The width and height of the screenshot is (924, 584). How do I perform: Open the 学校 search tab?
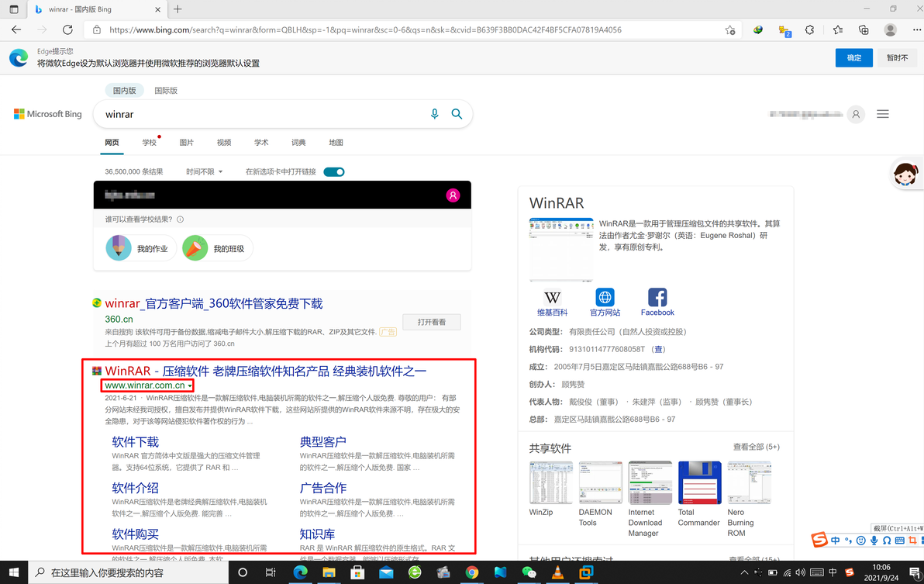[150, 143]
